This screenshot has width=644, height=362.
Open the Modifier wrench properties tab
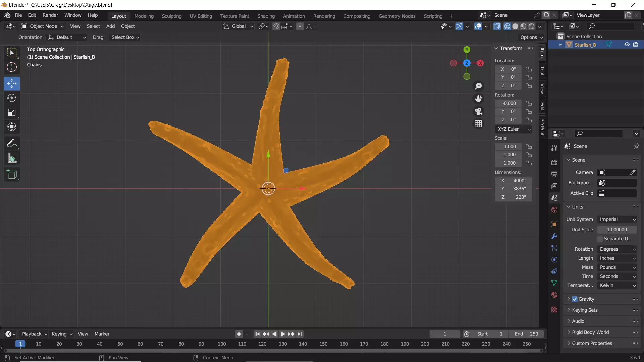(x=554, y=236)
